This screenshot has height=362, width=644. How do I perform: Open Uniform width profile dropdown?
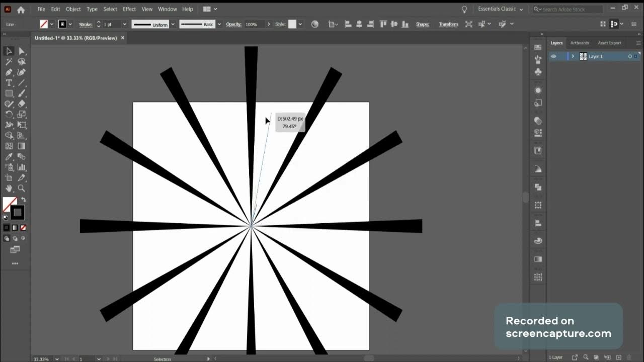[173, 24]
